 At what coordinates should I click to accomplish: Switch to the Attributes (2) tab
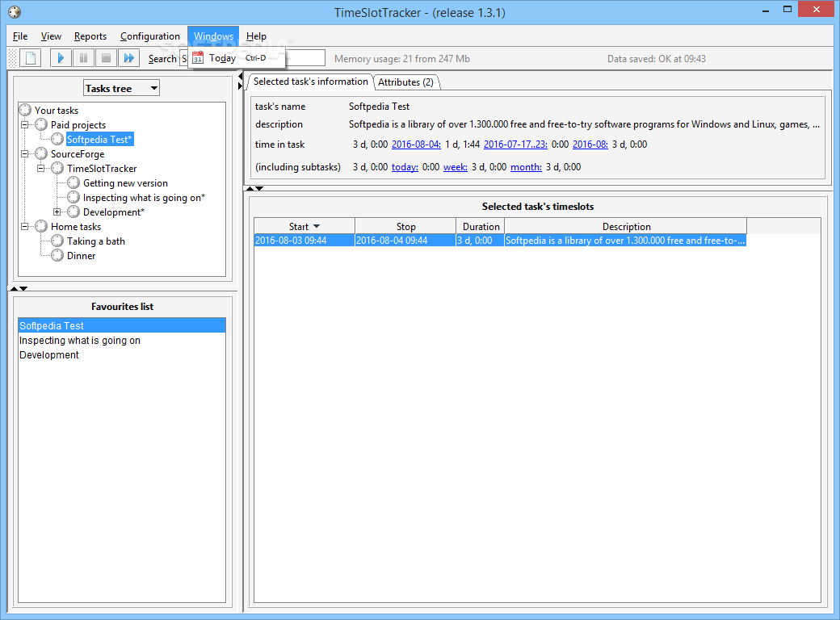pos(405,82)
